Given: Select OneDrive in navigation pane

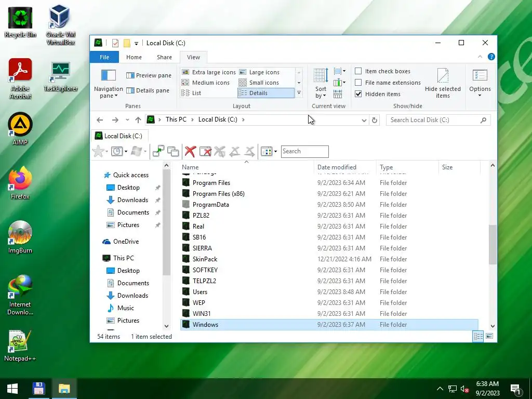Looking at the screenshot, I should pyautogui.click(x=126, y=242).
